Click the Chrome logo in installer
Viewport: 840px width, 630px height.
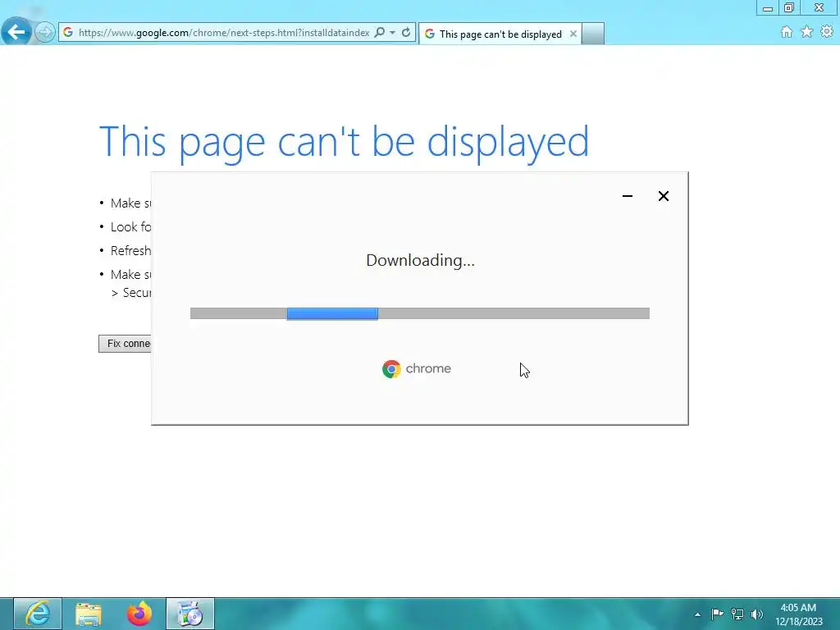tap(417, 368)
